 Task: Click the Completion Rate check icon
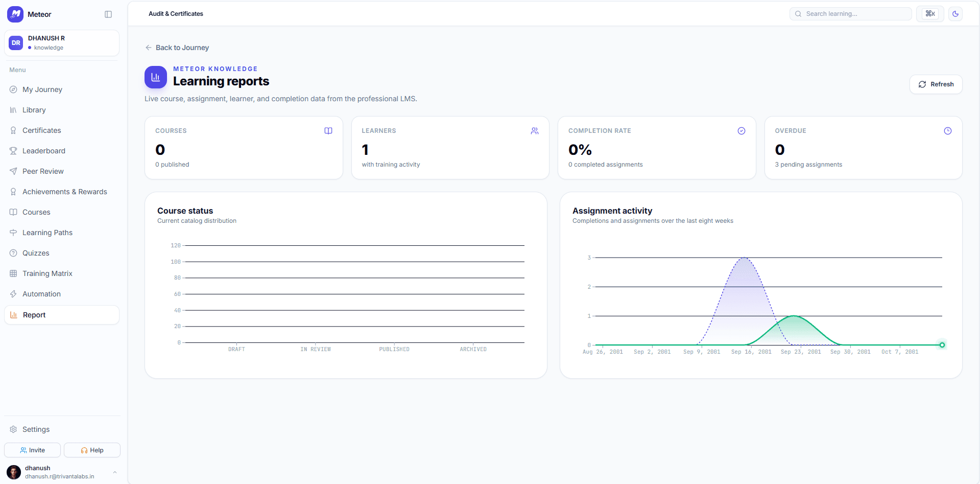pyautogui.click(x=742, y=131)
